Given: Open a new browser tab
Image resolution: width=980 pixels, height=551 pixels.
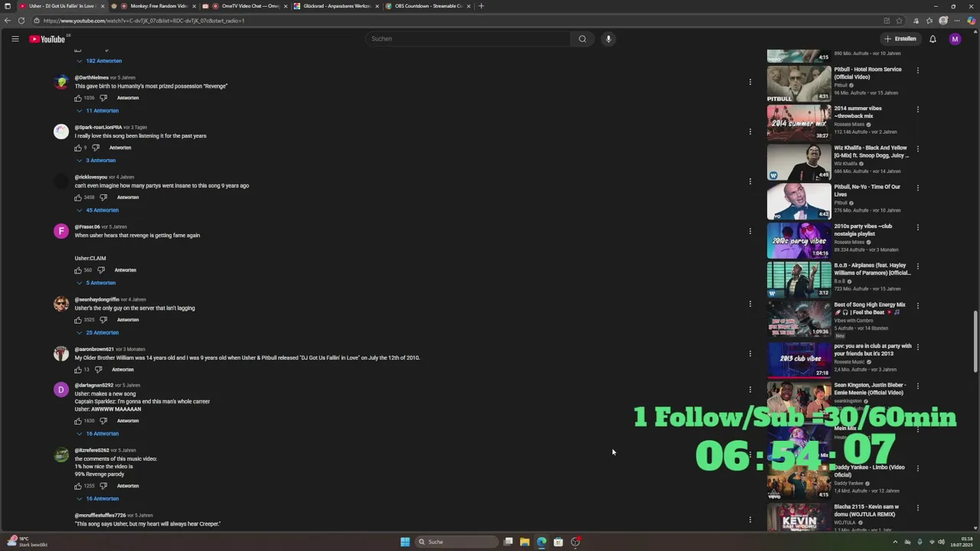Looking at the screenshot, I should 481,6.
